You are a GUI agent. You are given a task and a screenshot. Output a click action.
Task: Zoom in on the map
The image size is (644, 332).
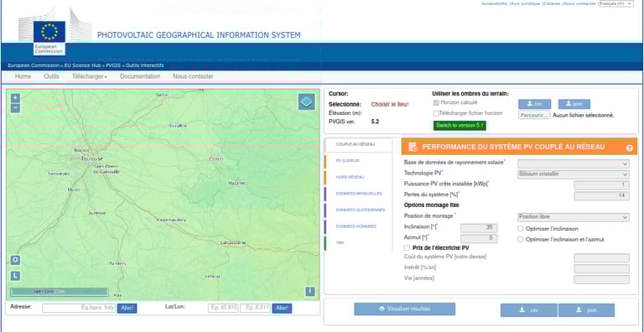pyautogui.click(x=15, y=98)
